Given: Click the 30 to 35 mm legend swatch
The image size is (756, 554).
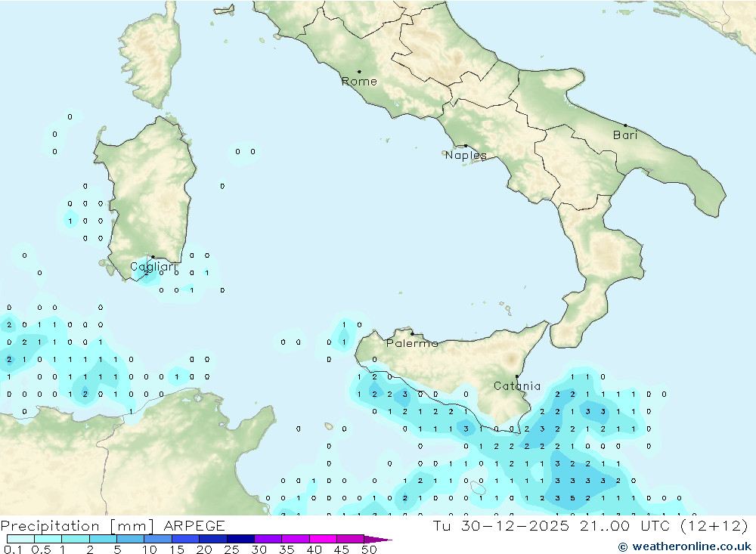Looking at the screenshot, I should (268, 539).
